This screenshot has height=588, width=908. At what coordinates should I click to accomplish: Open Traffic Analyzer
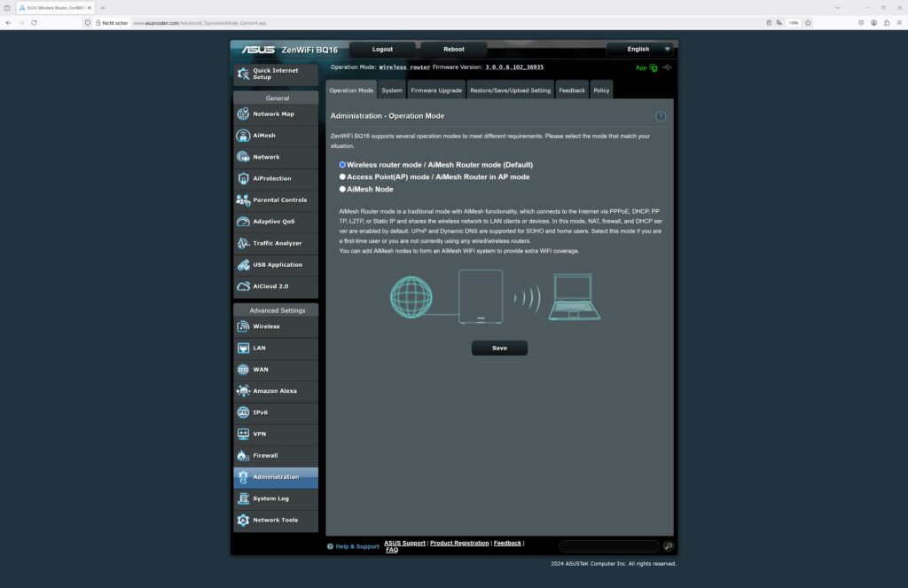pyautogui.click(x=276, y=243)
